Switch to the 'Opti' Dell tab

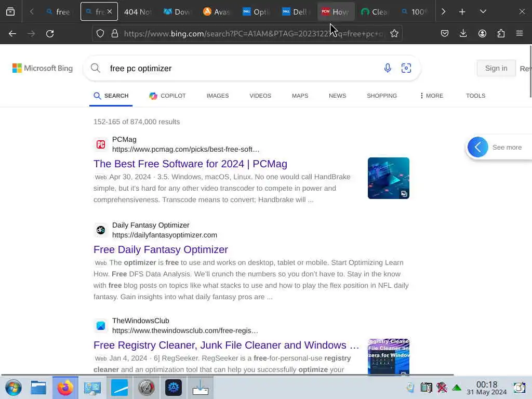[x=256, y=12]
